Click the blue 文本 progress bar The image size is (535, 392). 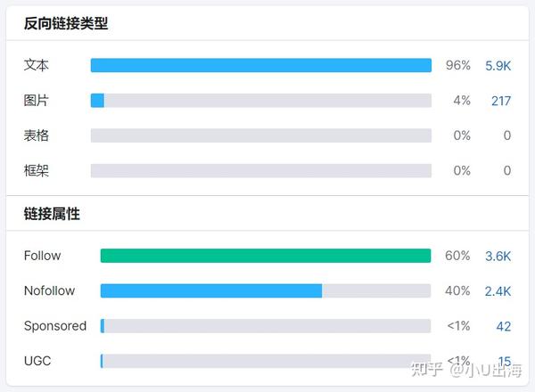tap(260, 66)
